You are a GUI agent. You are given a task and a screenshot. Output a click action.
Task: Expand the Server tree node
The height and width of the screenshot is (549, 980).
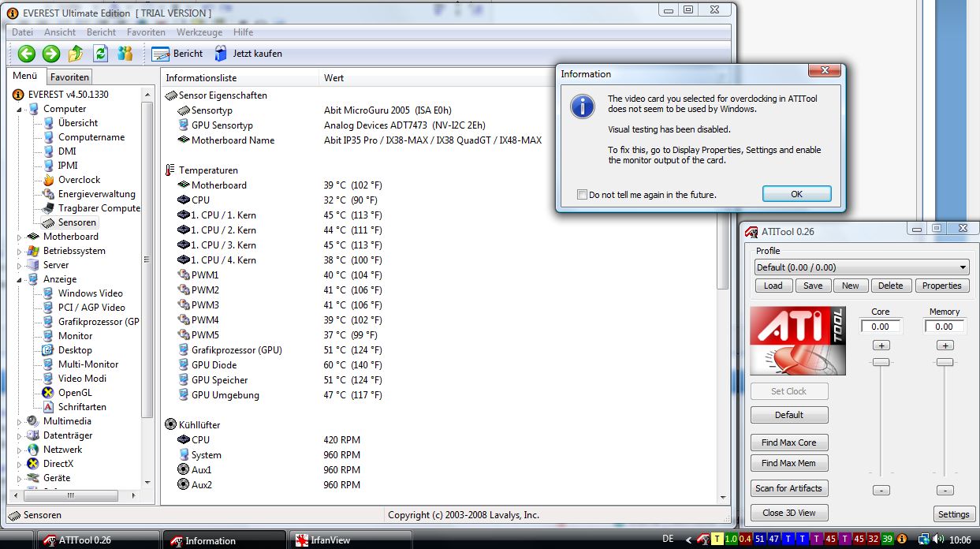(x=20, y=265)
